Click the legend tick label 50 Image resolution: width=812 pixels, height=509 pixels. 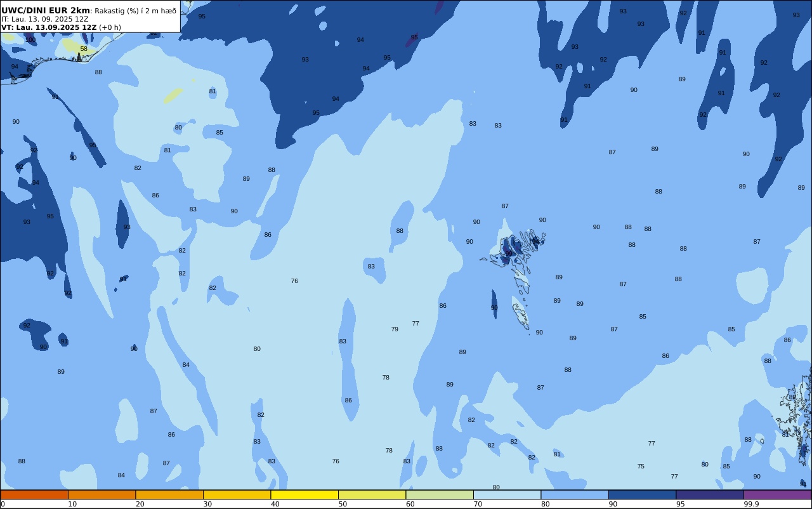point(343,504)
